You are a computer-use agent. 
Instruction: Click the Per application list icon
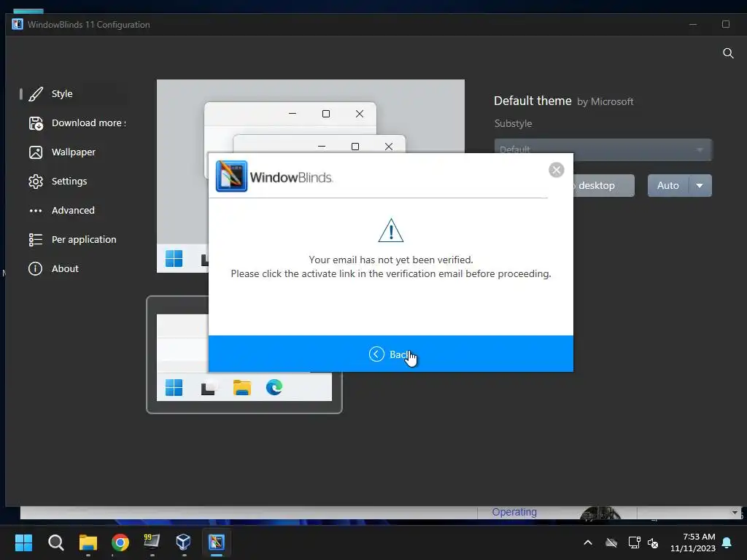[36, 239]
